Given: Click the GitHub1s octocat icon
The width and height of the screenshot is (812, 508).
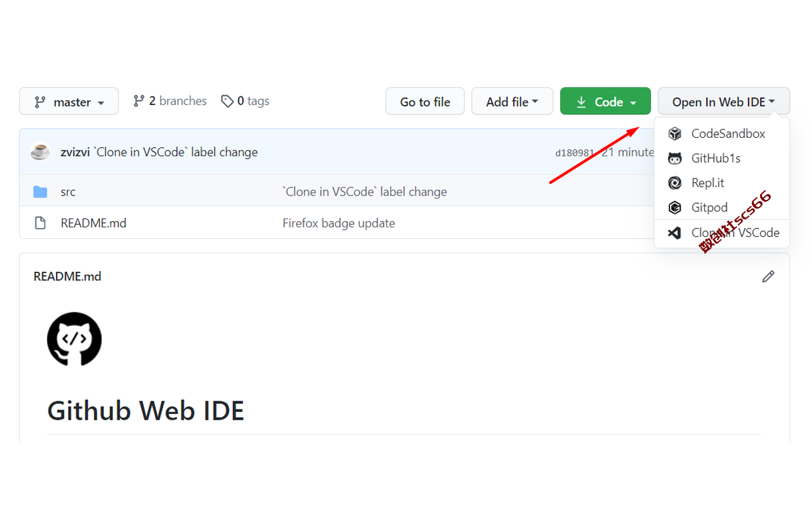Looking at the screenshot, I should [x=675, y=158].
